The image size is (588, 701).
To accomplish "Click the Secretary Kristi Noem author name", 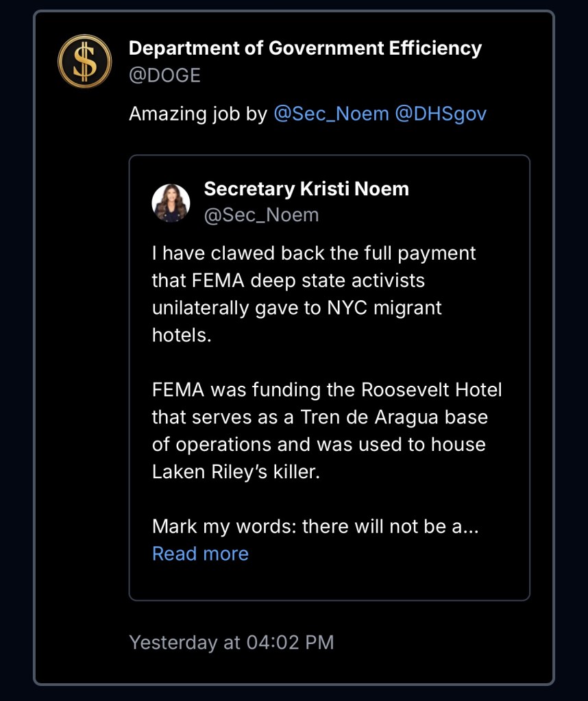I will point(306,189).
